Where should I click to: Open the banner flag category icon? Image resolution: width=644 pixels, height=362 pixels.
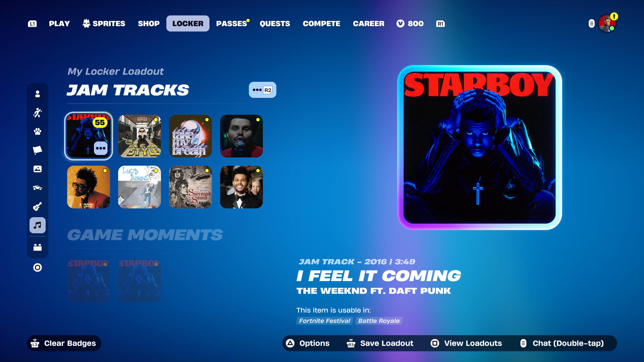(x=38, y=150)
